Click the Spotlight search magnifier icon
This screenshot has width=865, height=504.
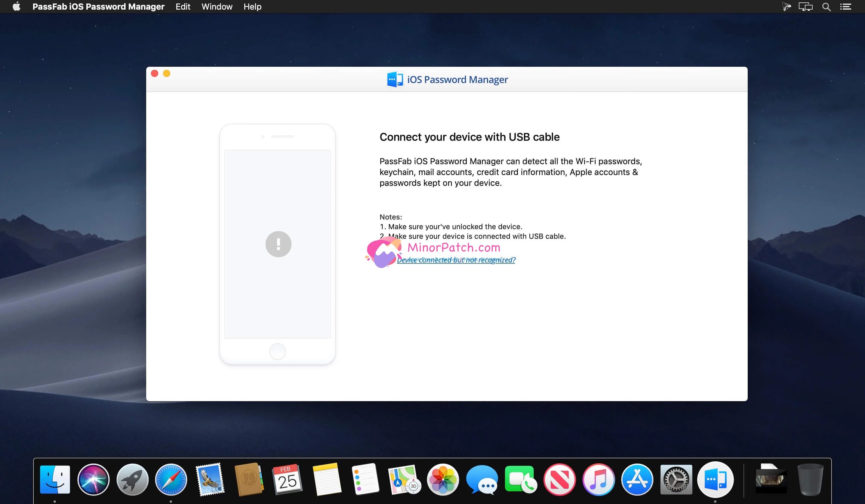[826, 7]
